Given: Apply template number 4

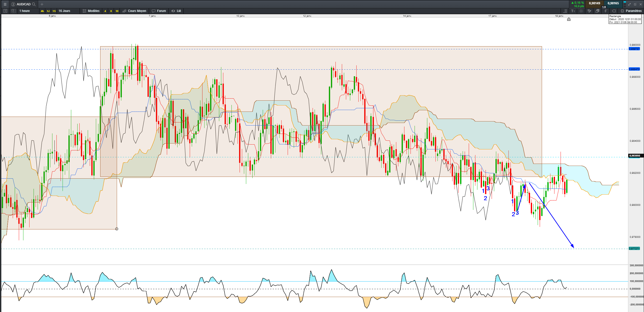Looking at the screenshot, I should pyautogui.click(x=105, y=11).
